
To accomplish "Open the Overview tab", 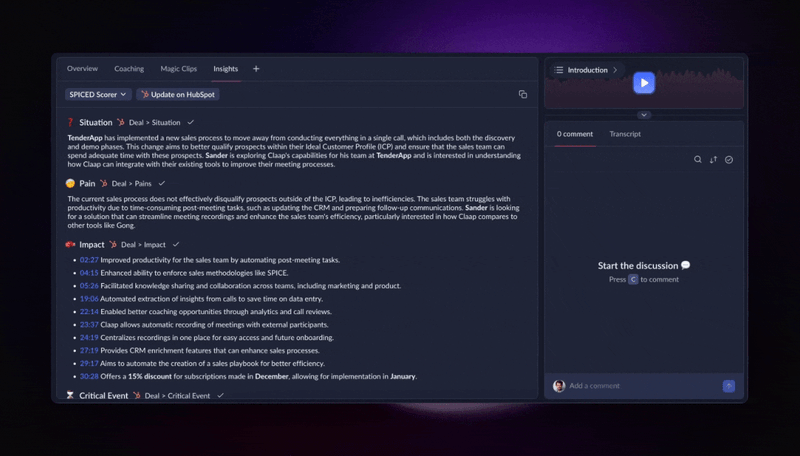I will point(82,68).
